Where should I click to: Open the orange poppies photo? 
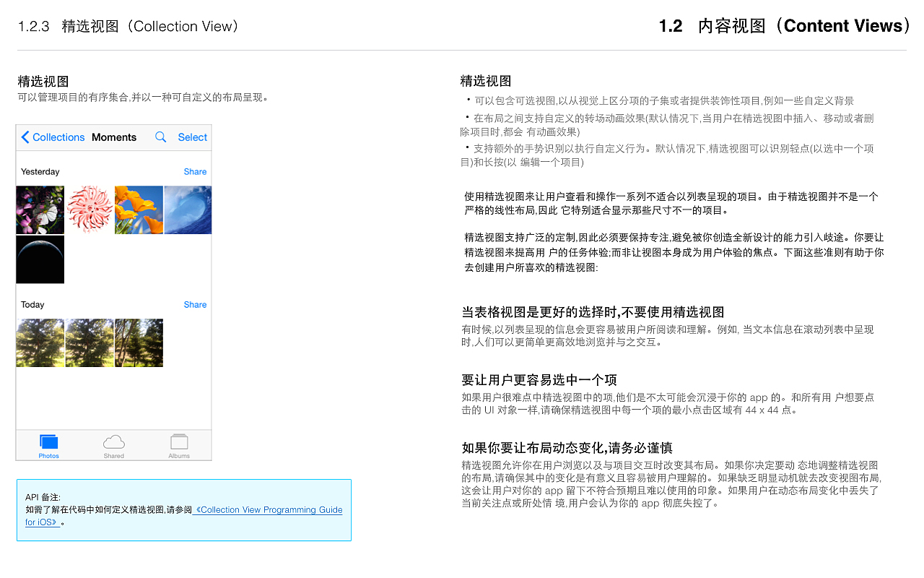(139, 210)
